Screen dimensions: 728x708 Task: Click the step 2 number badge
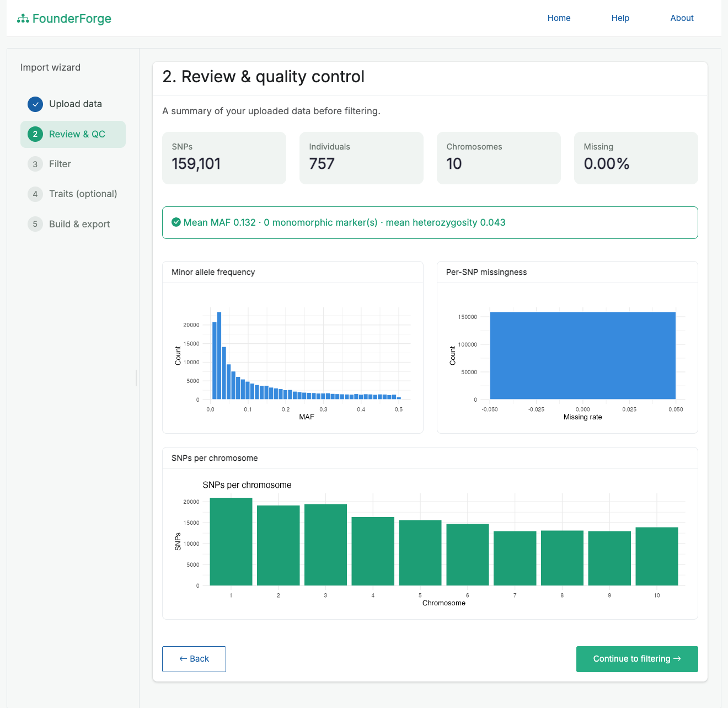point(35,134)
